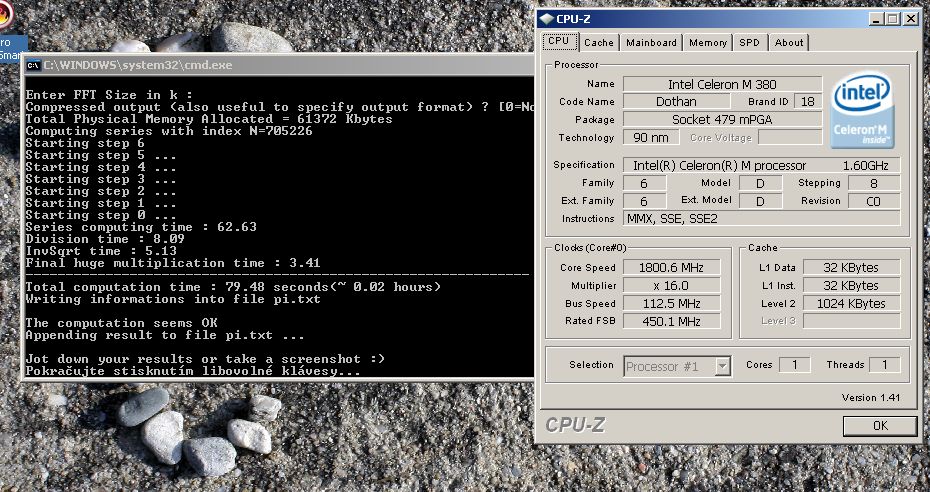The image size is (930, 492).
Task: Select the CPU tab
Action: pos(559,41)
